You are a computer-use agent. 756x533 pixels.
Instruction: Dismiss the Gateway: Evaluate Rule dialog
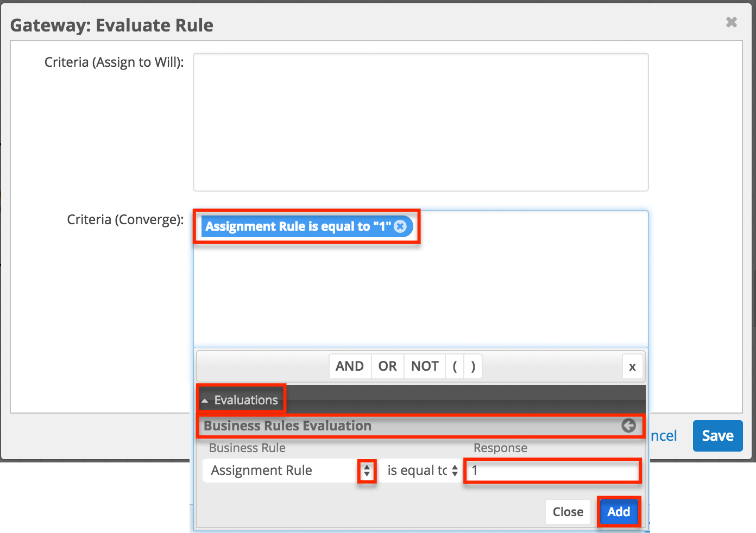click(731, 22)
